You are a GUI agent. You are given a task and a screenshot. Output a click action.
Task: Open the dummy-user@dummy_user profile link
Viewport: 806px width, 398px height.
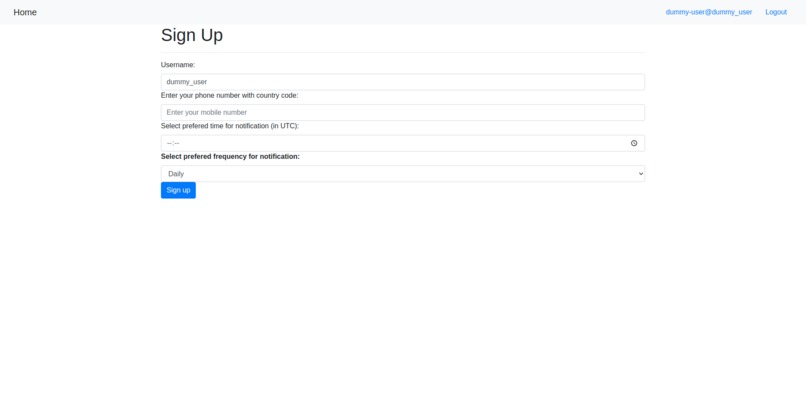tap(708, 12)
